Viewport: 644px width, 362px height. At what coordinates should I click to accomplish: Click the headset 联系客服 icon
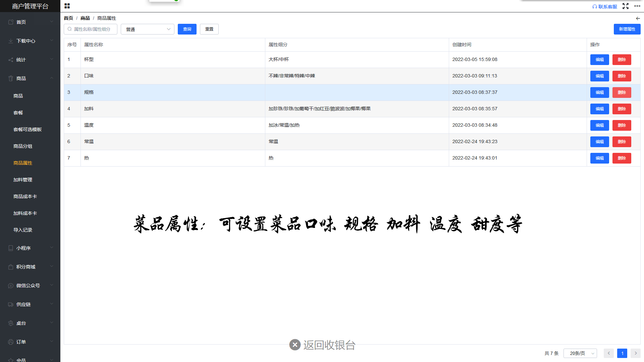595,7
